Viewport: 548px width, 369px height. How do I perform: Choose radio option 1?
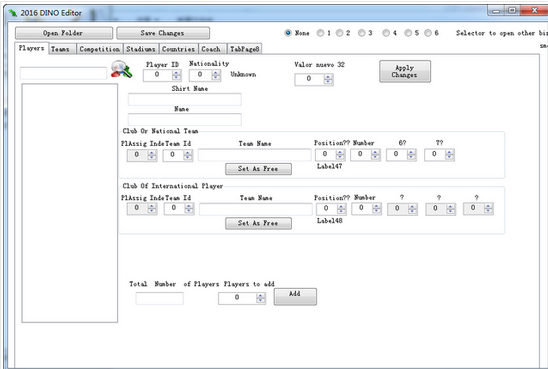point(320,33)
